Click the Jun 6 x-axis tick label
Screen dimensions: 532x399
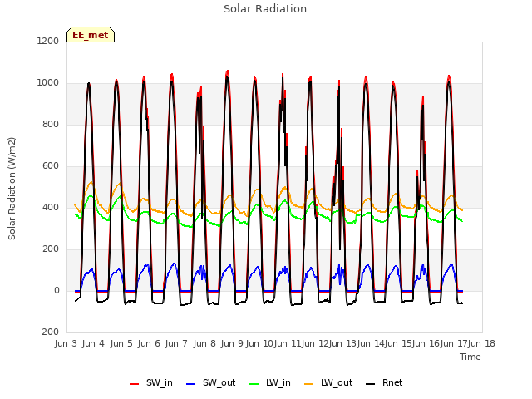point(149,343)
